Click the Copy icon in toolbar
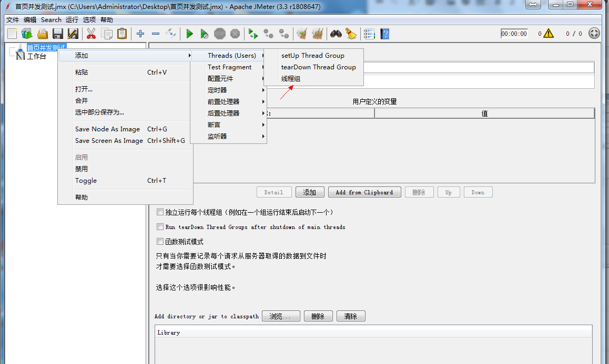The image size is (609, 364). (107, 34)
